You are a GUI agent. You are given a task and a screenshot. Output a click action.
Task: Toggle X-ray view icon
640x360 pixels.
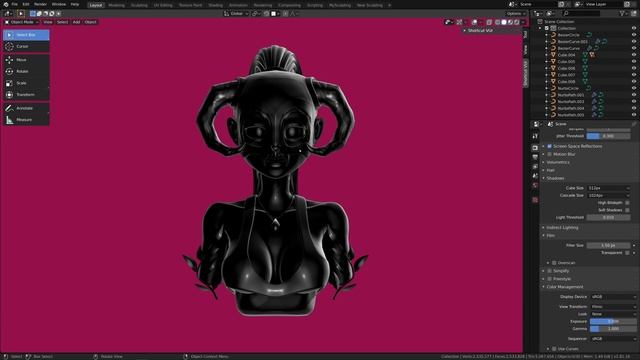pos(489,22)
